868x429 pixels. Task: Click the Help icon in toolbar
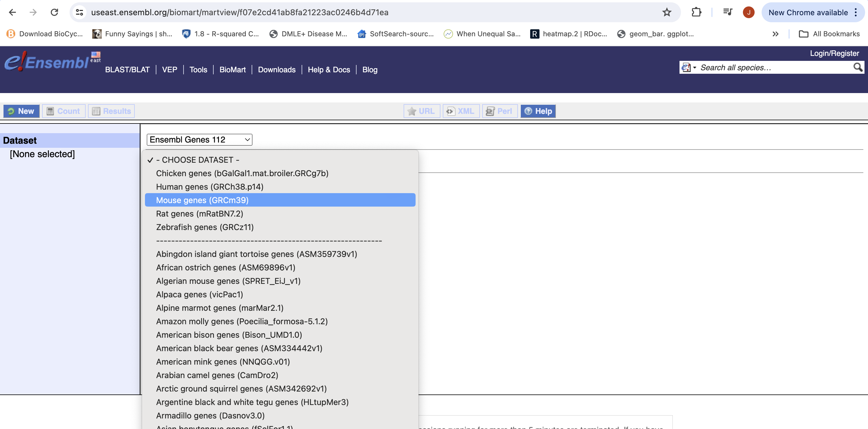point(538,111)
